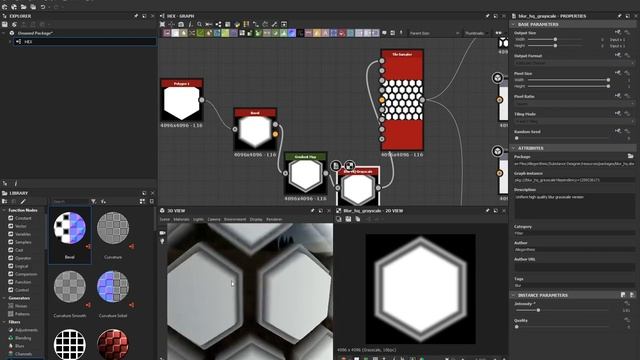Pin the Graph panel
Image resolution: width=640 pixels, height=360 pixels.
(487, 16)
